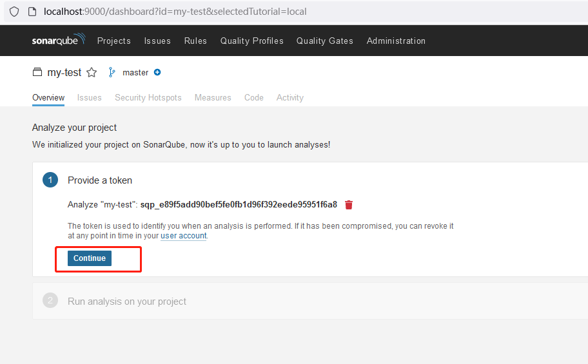The image size is (588, 364).
Task: Switch to the Overview tab
Action: (48, 97)
